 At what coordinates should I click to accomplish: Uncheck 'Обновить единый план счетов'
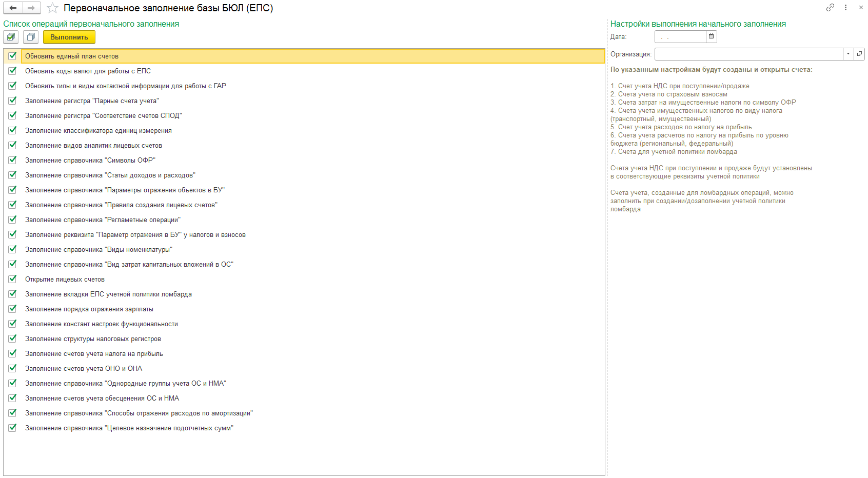click(12, 56)
